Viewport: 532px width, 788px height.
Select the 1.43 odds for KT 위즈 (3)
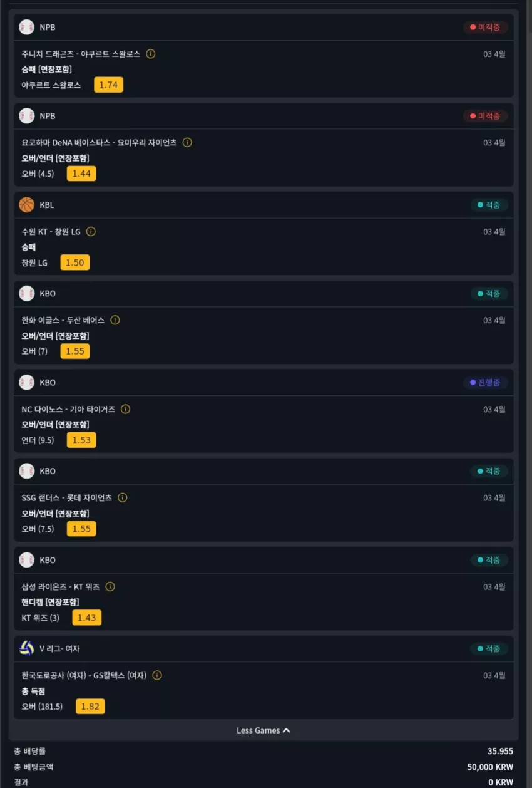pyautogui.click(x=87, y=618)
